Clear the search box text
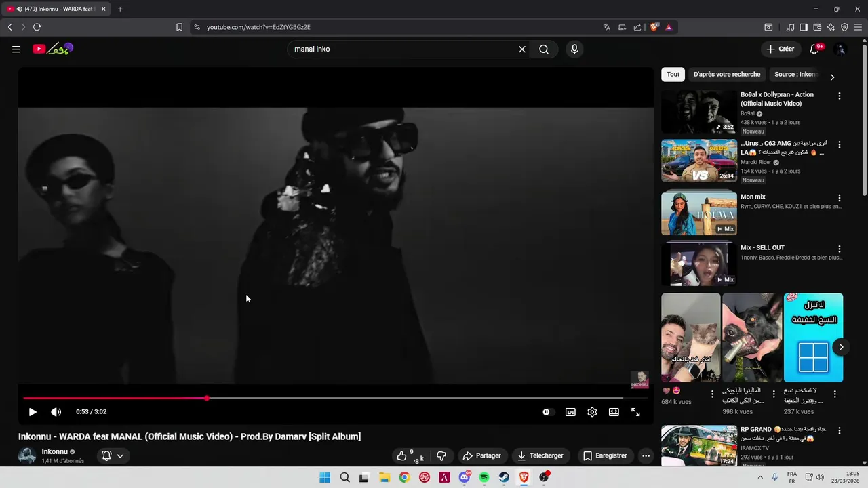 click(522, 49)
